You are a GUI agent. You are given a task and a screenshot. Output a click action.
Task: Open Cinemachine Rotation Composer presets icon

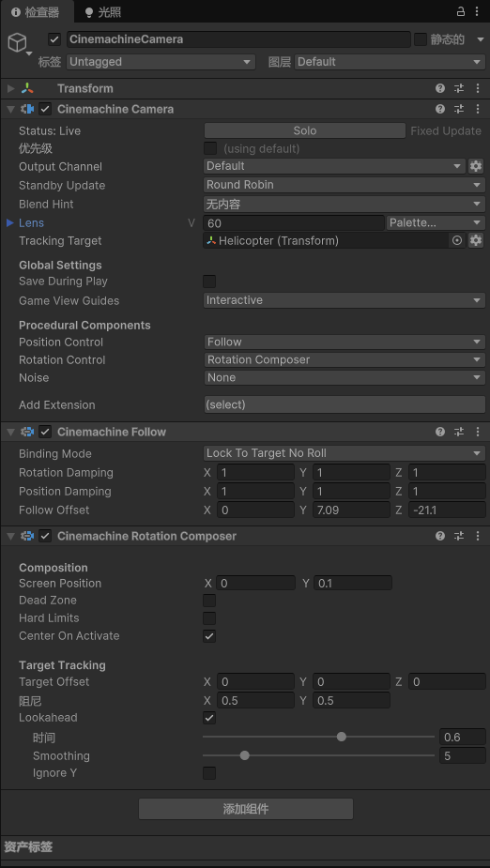coord(459,536)
